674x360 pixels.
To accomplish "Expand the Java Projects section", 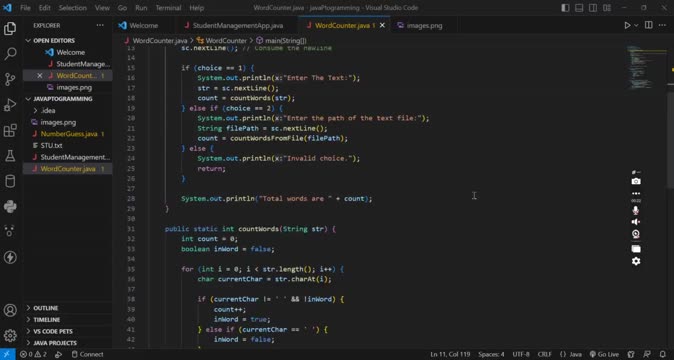I will [55, 343].
